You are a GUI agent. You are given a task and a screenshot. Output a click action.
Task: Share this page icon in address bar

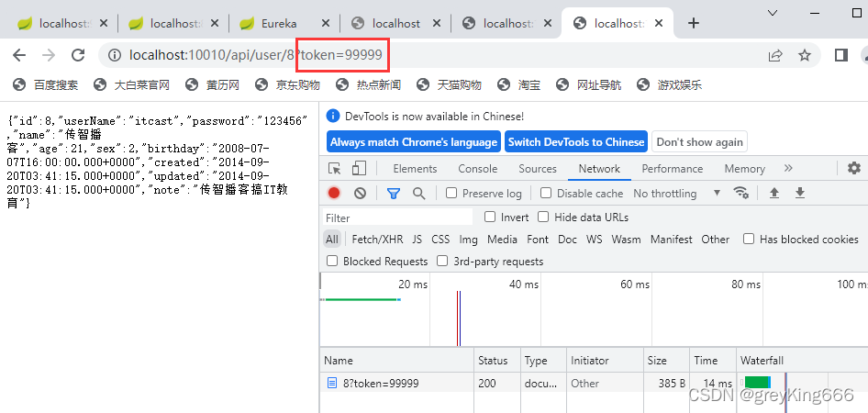tap(775, 55)
